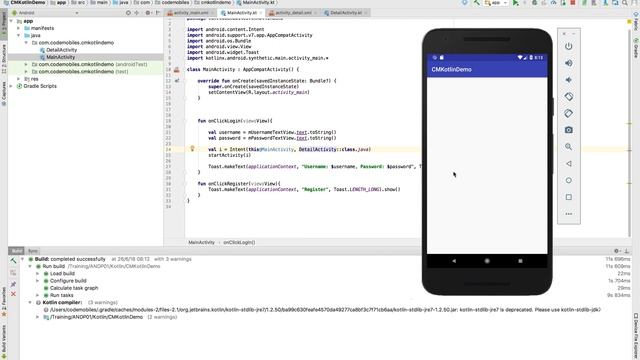Tap the Home circle in emulator toolbar

569,180
